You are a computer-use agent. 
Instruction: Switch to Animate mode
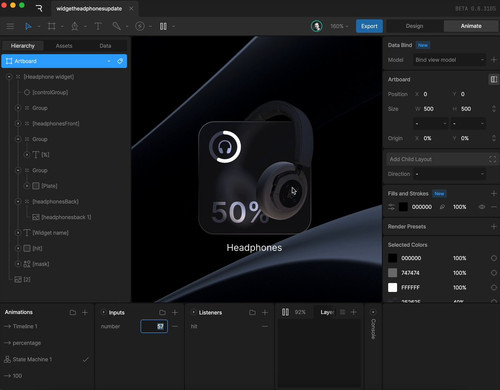tap(471, 26)
